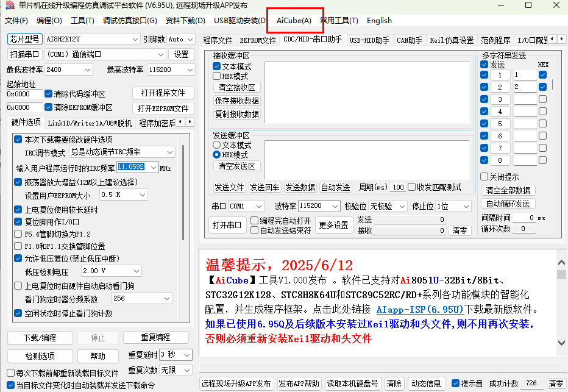Expand IRC调节模式 dropdown
This screenshot has height=392, width=568.
pyautogui.click(x=122, y=152)
